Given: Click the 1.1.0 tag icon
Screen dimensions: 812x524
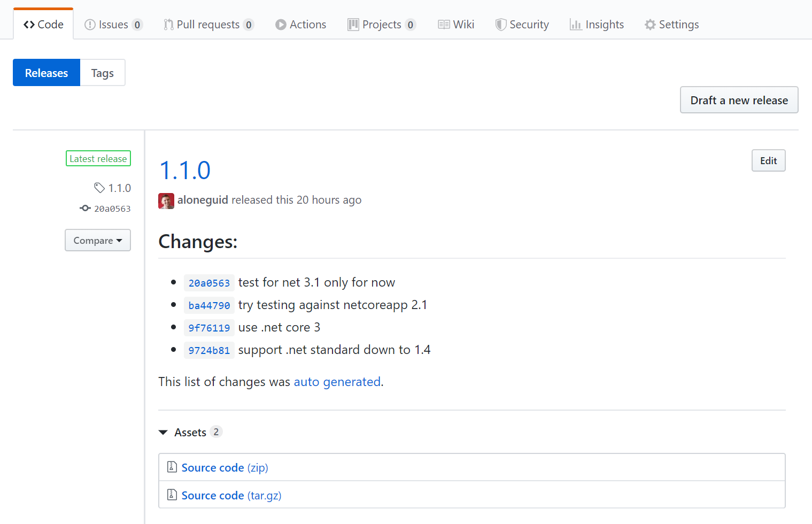Looking at the screenshot, I should (99, 188).
